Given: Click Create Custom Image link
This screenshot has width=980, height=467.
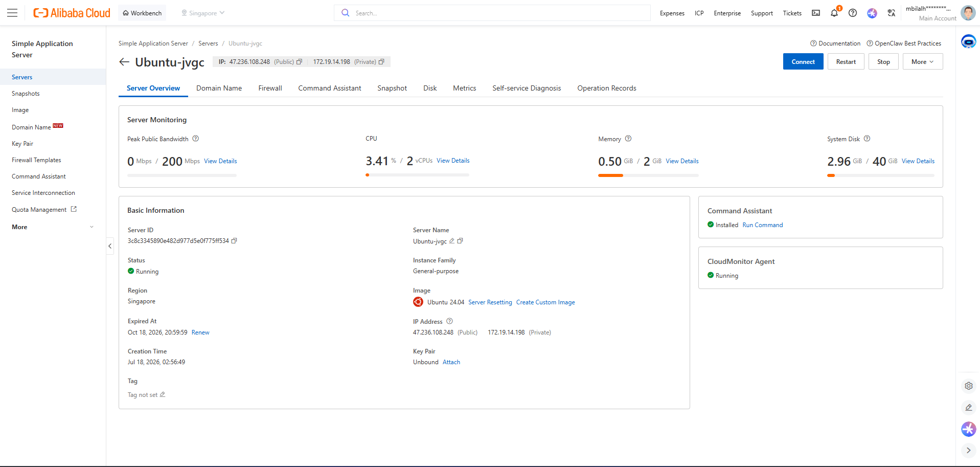Looking at the screenshot, I should coord(545,302).
